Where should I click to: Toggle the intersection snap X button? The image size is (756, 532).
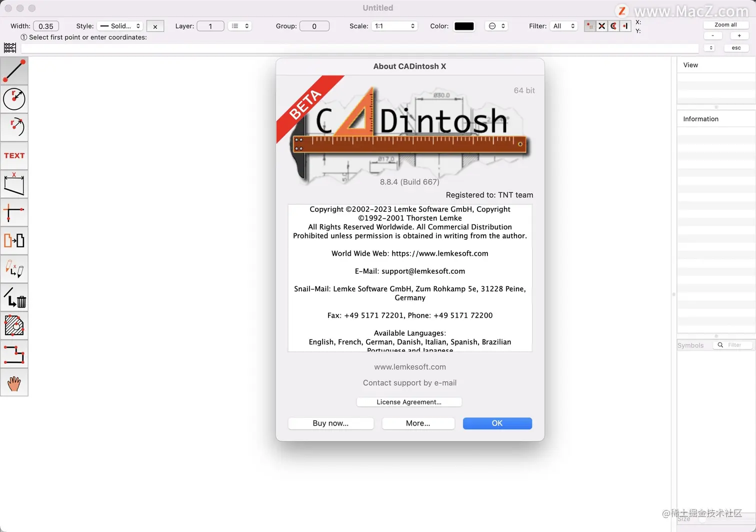[x=601, y=26]
